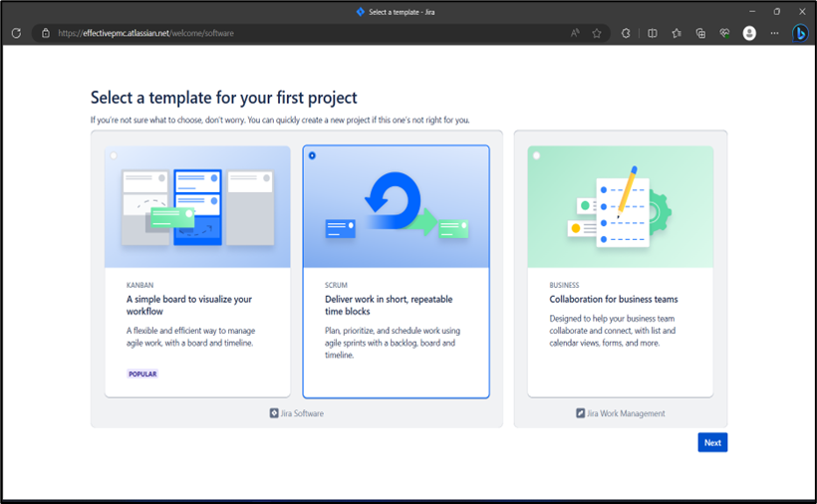Click the "If you're not sure" subtitle text
This screenshot has width=817, height=504.
tap(280, 120)
